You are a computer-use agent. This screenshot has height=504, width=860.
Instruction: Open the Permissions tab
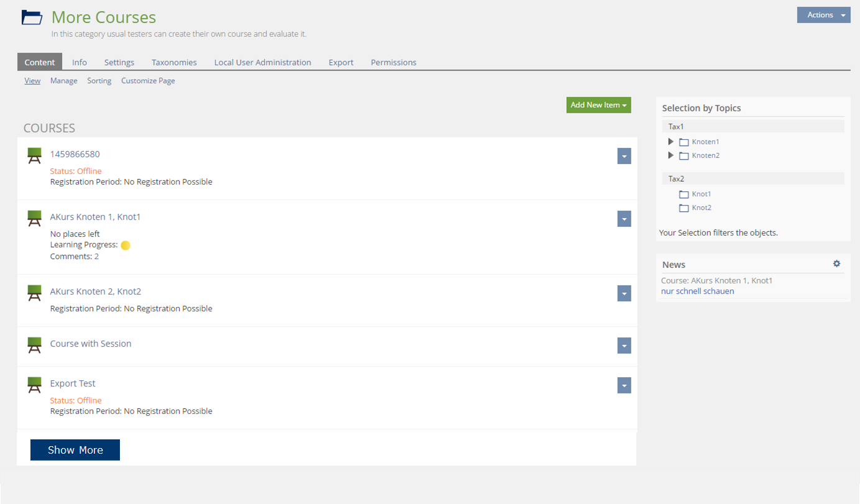393,62
